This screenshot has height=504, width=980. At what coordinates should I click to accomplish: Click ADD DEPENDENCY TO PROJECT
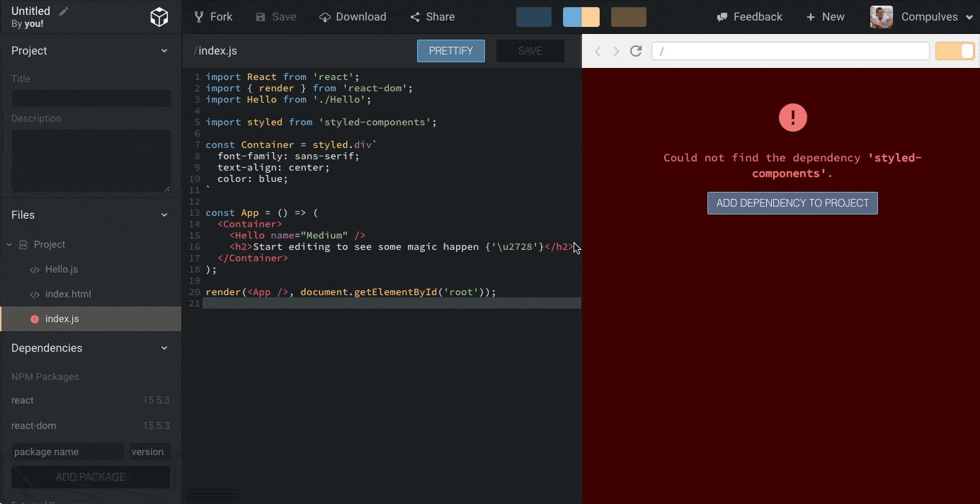[792, 203]
